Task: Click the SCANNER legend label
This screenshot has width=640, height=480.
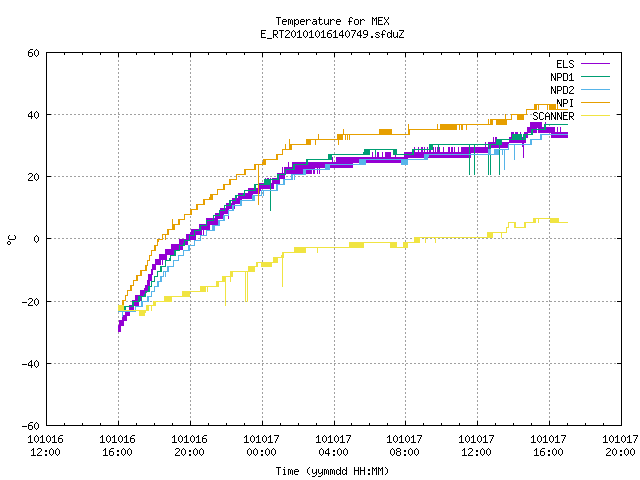Action: point(553,116)
